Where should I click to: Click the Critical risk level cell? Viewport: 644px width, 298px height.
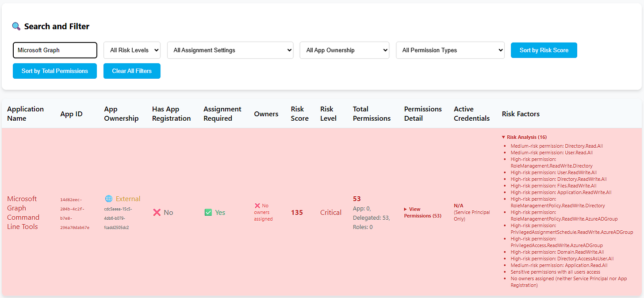pos(331,212)
